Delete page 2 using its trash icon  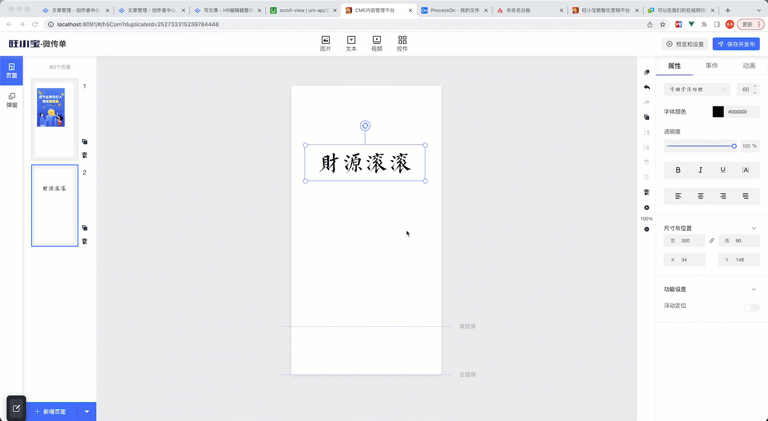pos(84,241)
